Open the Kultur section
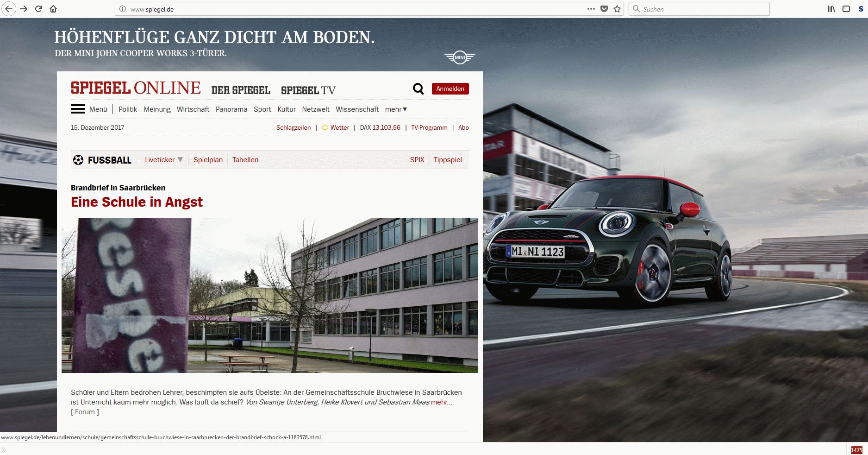This screenshot has width=868, height=455. click(x=287, y=109)
